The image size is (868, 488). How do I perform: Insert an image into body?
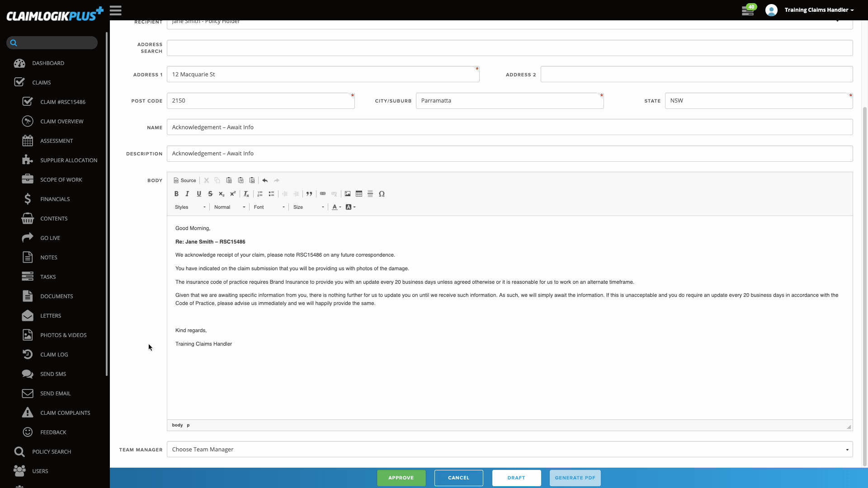pyautogui.click(x=348, y=194)
